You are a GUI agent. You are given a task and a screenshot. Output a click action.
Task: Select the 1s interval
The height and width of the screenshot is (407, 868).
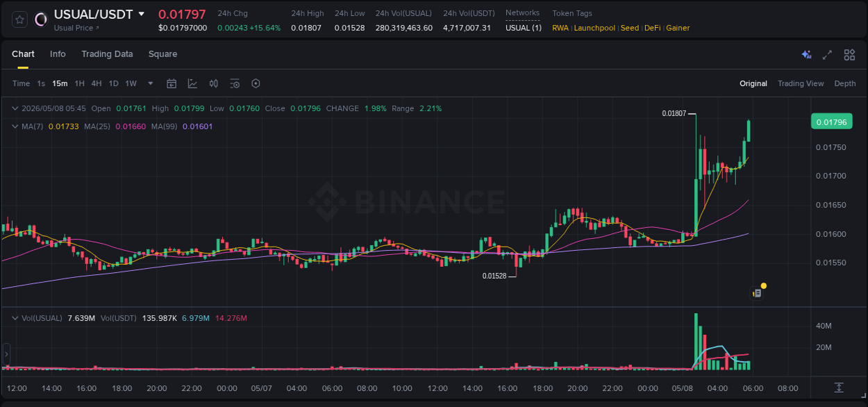point(41,83)
